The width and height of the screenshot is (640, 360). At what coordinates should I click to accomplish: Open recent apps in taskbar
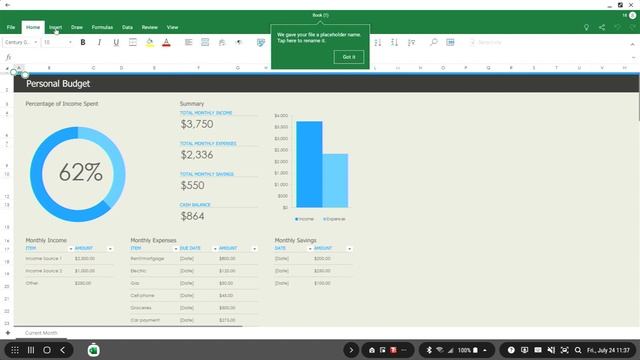[31, 350]
